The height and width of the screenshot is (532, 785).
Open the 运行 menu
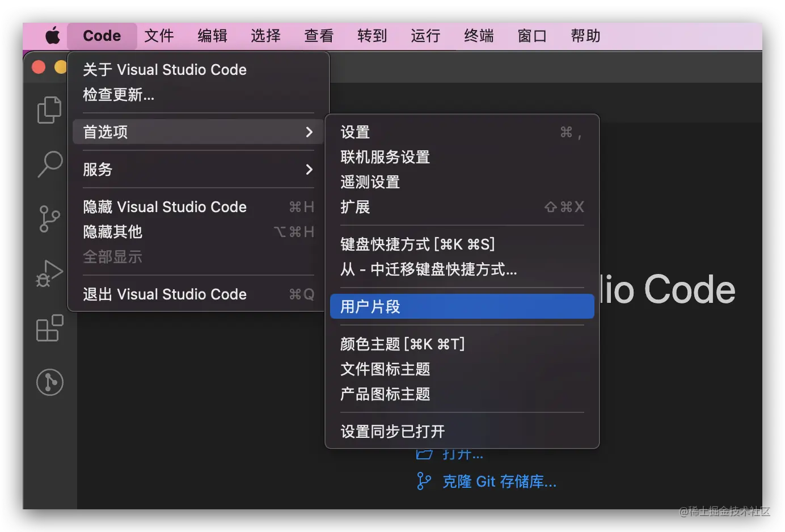(425, 36)
